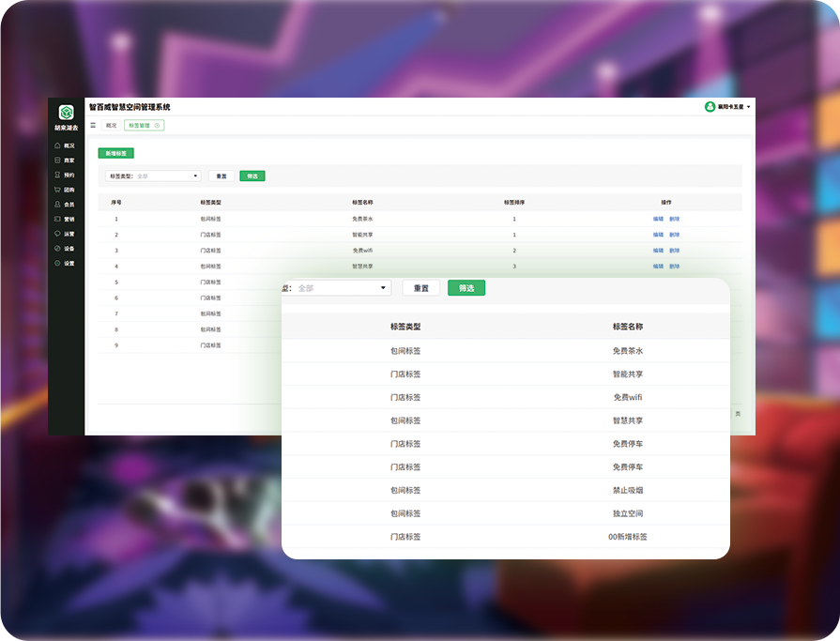Click 免费茶水 name in main table

[362, 219]
